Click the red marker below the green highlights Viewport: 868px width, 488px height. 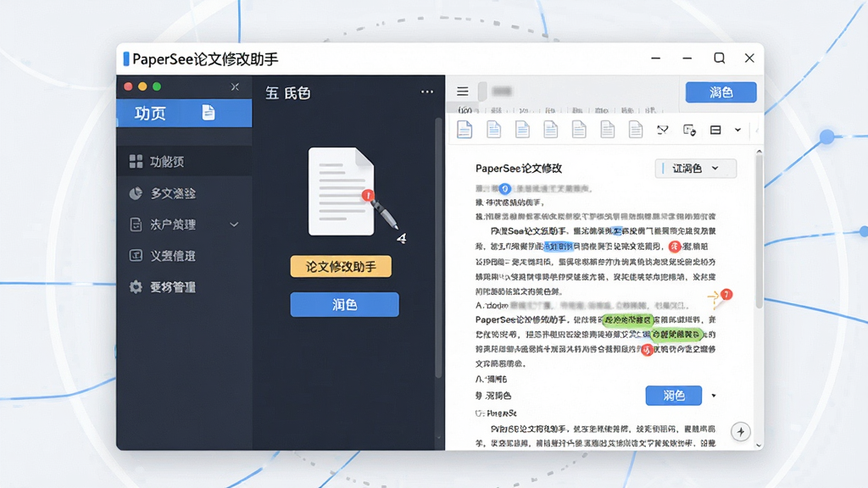point(647,350)
